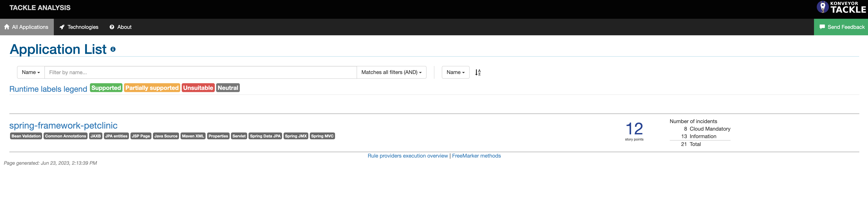The image size is (868, 207).
Task: Click the info icon beside Application List
Action: click(x=113, y=50)
